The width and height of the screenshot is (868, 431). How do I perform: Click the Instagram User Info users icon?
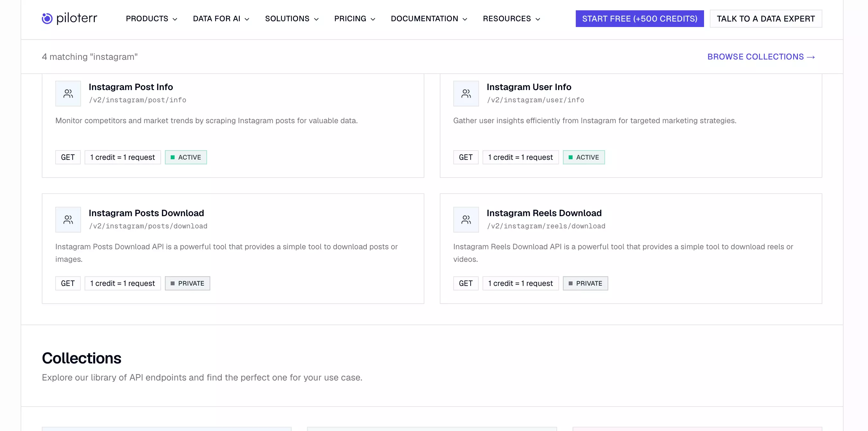coord(466,93)
